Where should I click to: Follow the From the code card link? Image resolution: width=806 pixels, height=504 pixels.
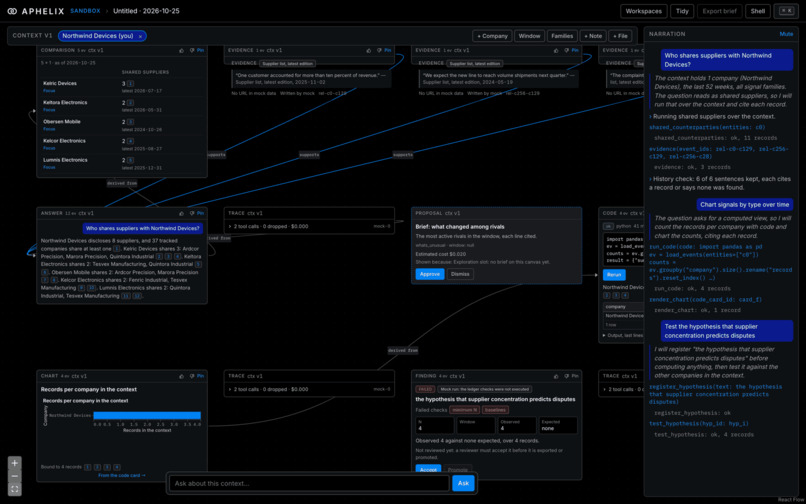[122, 476]
